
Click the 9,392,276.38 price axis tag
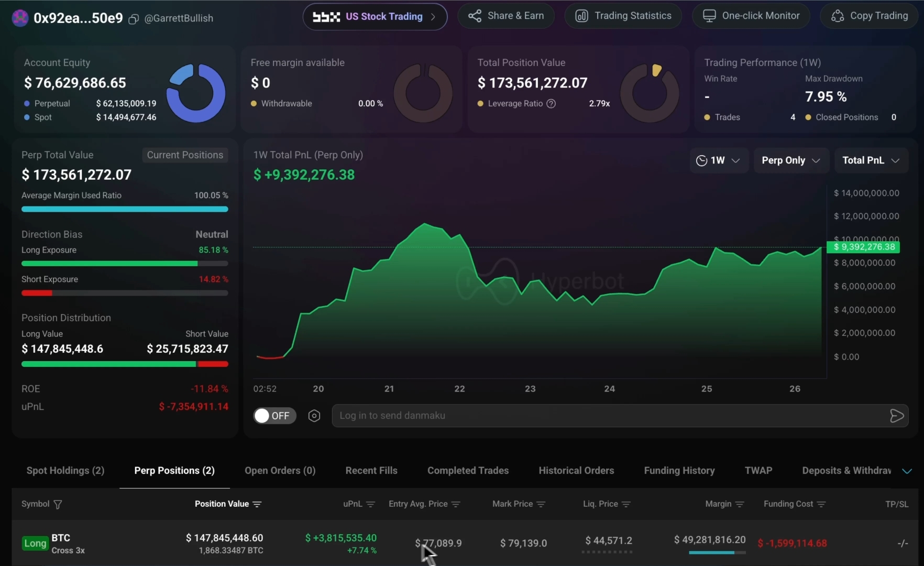click(863, 247)
